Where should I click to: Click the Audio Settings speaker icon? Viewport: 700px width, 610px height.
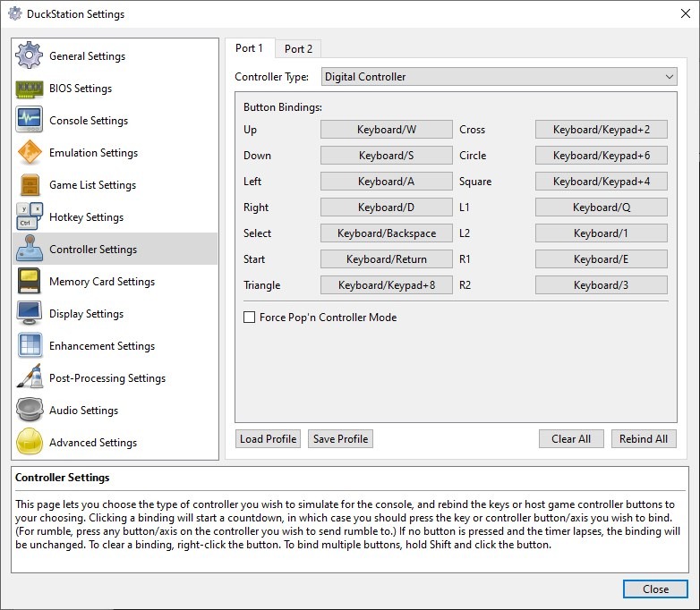[29, 411]
